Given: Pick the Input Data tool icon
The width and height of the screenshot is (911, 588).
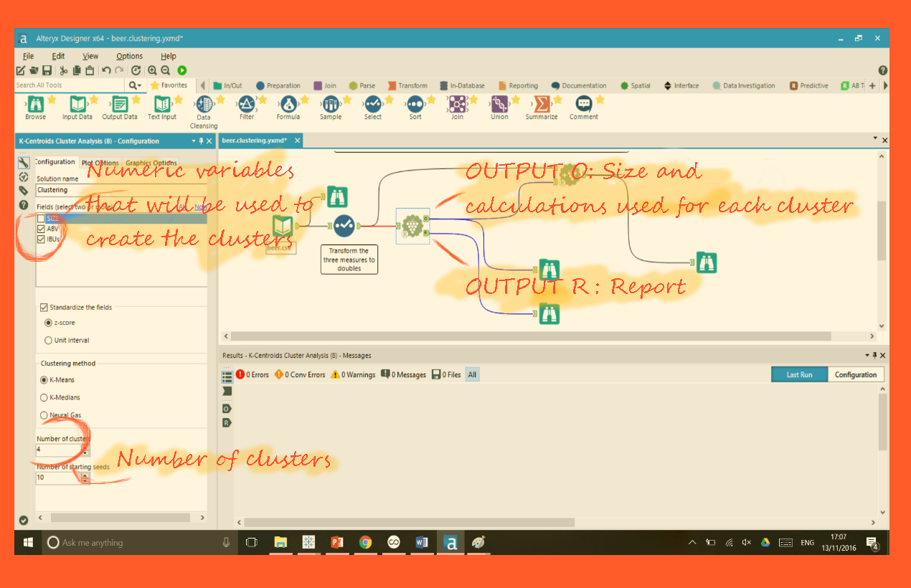Looking at the screenshot, I should 77,105.
